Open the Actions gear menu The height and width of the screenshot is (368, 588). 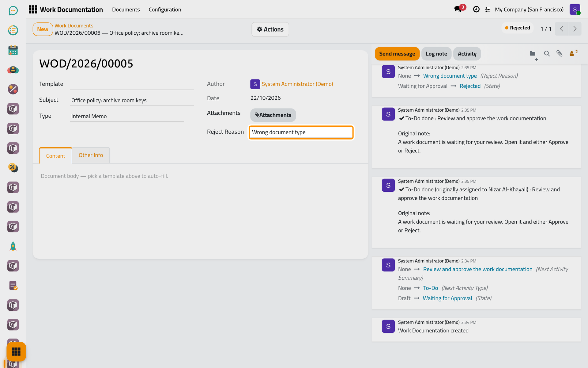click(x=270, y=29)
